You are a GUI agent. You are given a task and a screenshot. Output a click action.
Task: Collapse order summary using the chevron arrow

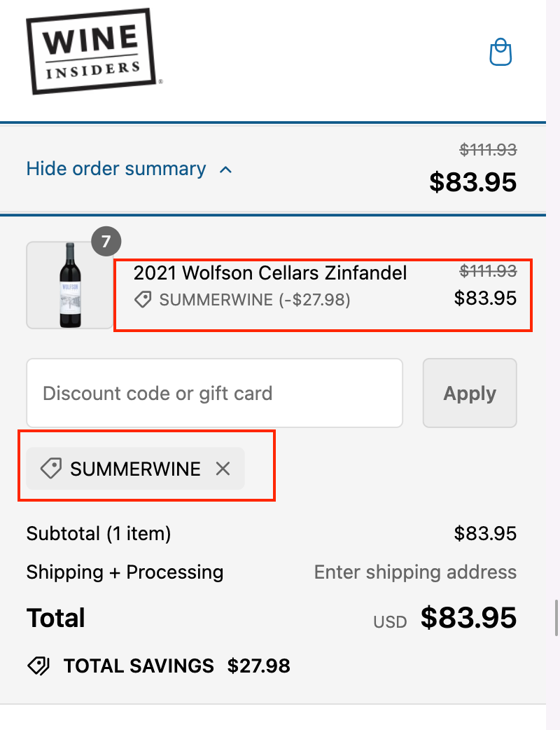pos(225,170)
